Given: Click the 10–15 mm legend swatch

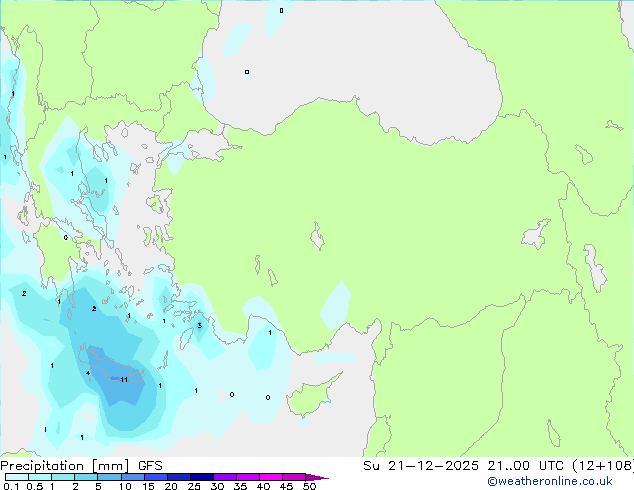Looking at the screenshot, I should pyautogui.click(x=133, y=477).
